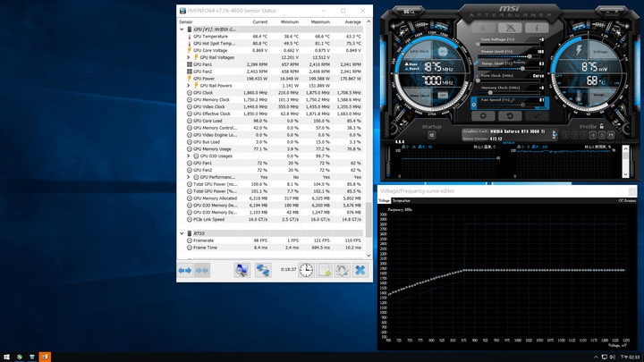Expand the GPU Rail Voltages row

tap(189, 57)
